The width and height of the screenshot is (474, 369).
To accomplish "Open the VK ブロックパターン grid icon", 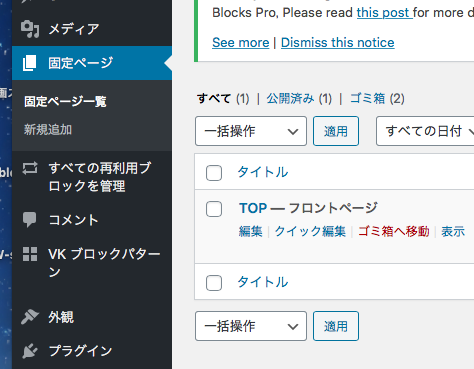I will [30, 254].
